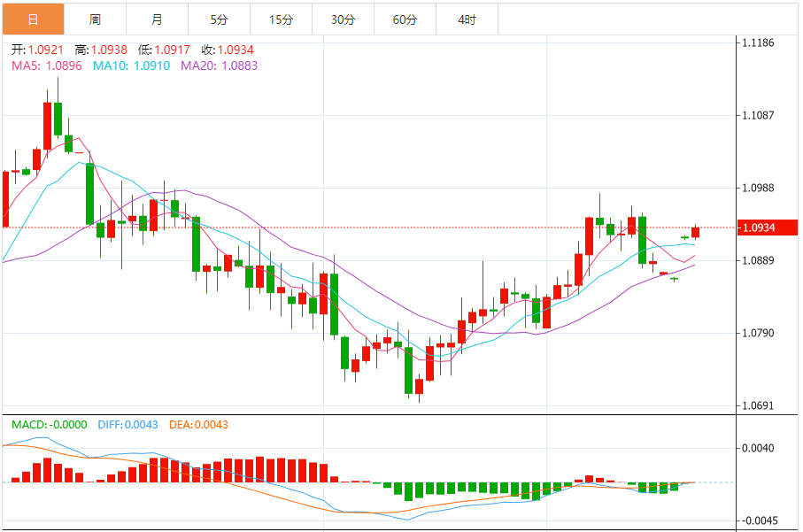
Task: Click the 1.1186 price axis label
Action: [x=758, y=42]
